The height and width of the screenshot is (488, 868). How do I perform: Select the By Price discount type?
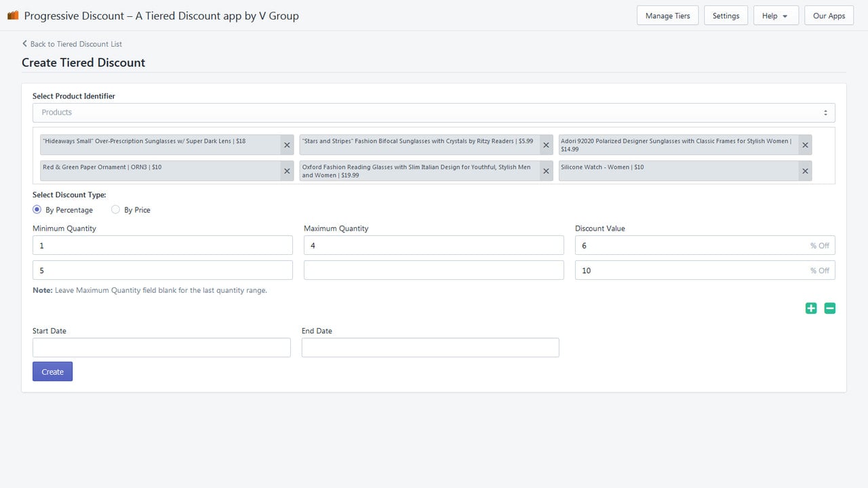[115, 209]
